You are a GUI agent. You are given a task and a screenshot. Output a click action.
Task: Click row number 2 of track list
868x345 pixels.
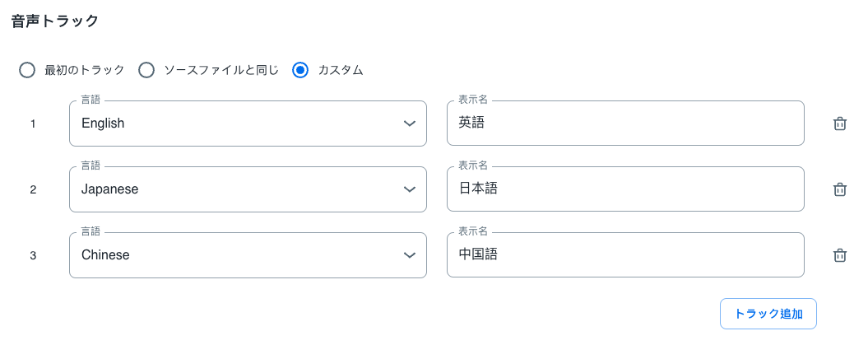(33, 190)
